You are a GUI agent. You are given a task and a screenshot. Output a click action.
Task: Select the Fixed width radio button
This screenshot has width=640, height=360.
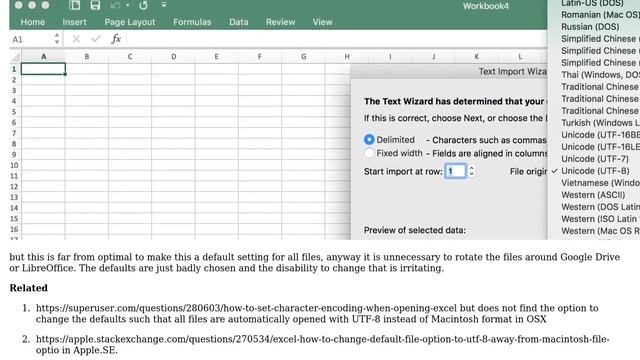click(x=369, y=153)
